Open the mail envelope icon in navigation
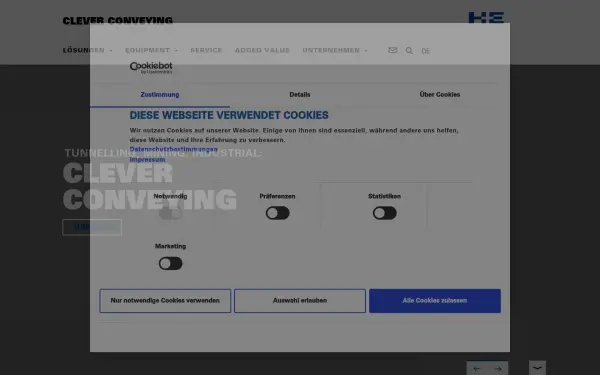The height and width of the screenshot is (375, 600). coord(392,50)
